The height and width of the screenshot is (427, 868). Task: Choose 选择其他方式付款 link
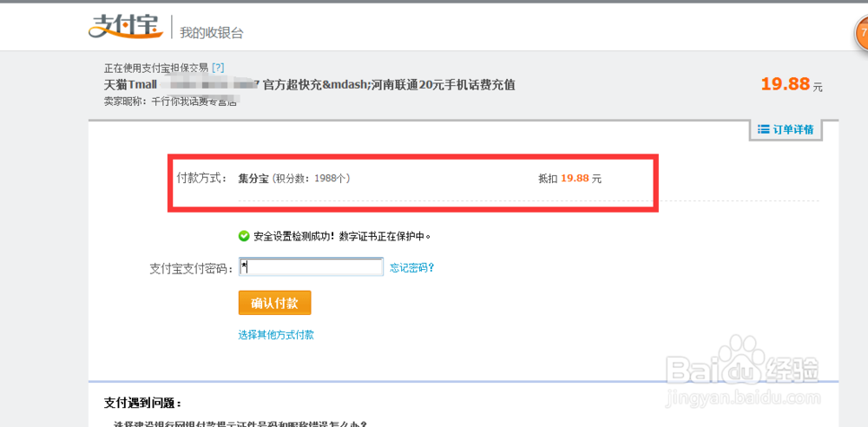pyautogui.click(x=276, y=334)
